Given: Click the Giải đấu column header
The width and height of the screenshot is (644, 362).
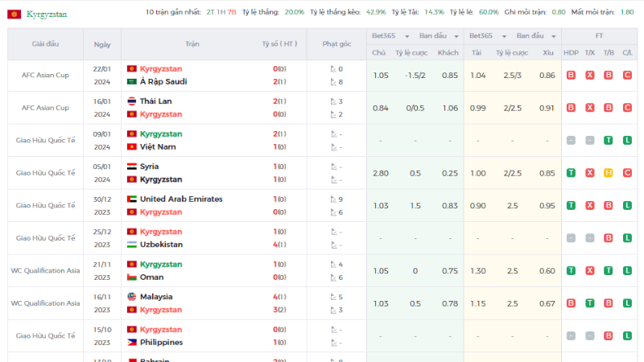Looking at the screenshot, I should (x=45, y=44).
